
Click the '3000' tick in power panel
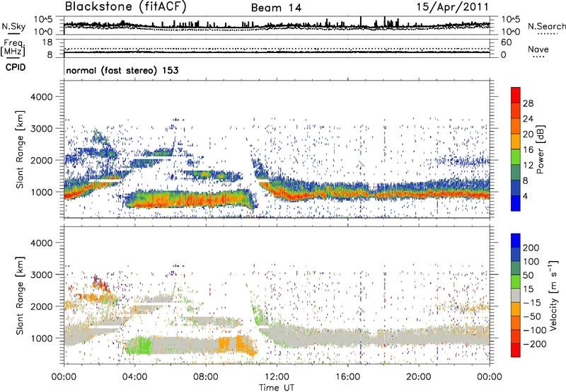click(41, 129)
